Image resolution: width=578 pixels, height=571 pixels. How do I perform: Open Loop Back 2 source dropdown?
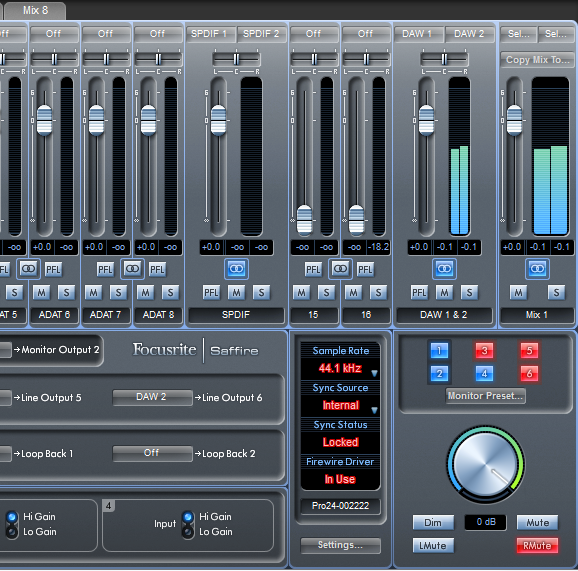(x=152, y=453)
